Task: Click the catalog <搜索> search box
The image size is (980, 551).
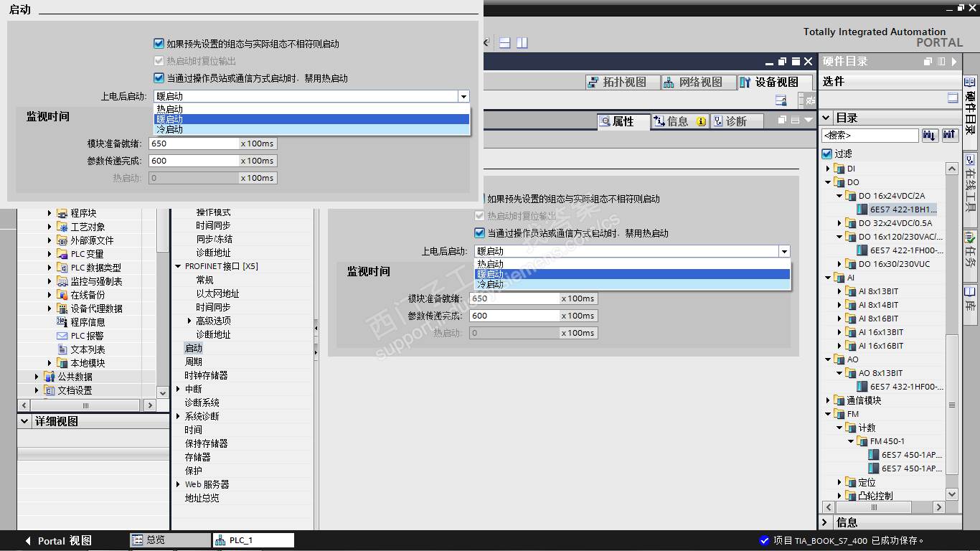Action: [x=870, y=135]
